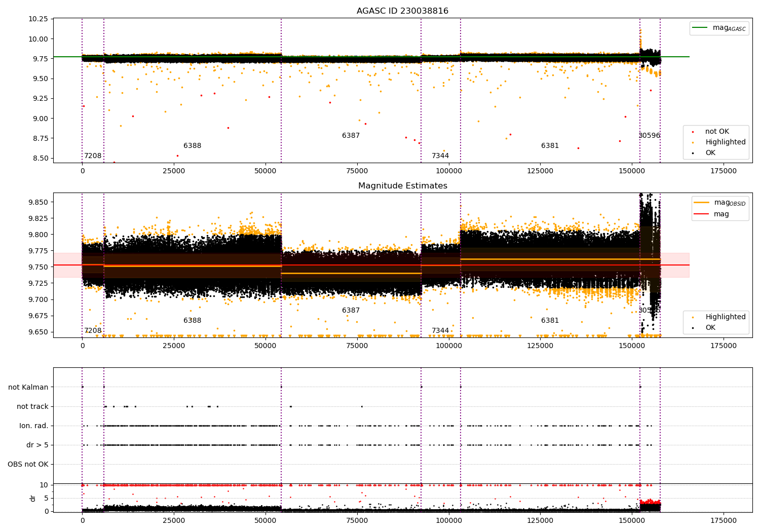Click the 'OBS not OK' axis label

click(x=28, y=464)
